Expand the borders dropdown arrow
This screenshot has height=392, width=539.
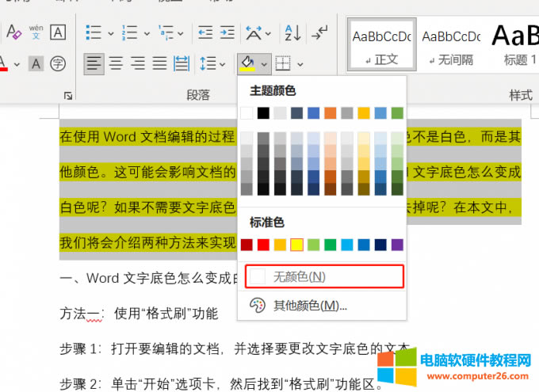click(x=300, y=63)
